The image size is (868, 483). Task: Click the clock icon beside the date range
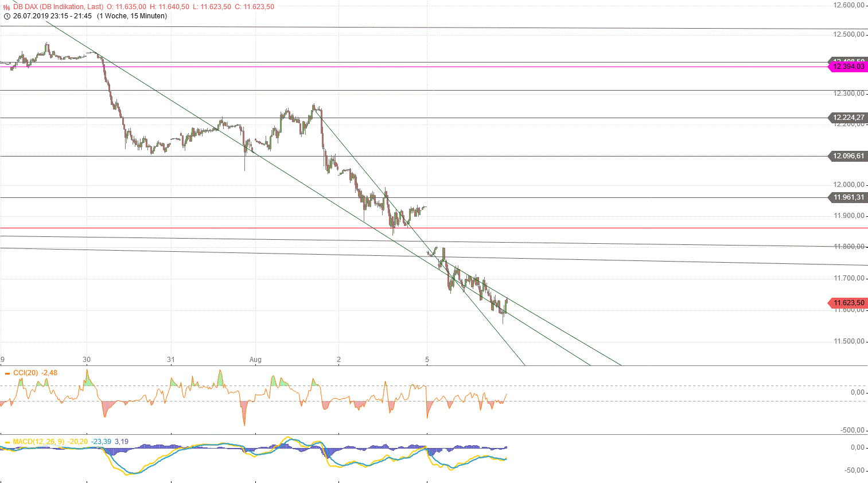pyautogui.click(x=7, y=16)
